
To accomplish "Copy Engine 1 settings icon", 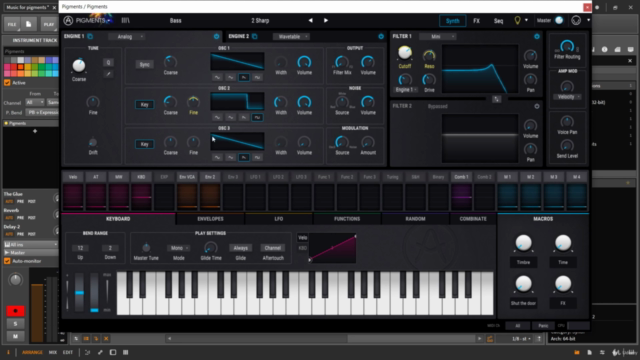I will point(90,36).
